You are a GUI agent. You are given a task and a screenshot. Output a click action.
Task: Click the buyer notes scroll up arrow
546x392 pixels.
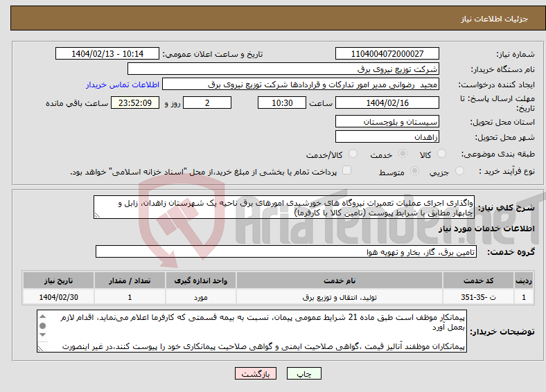coord(42,317)
